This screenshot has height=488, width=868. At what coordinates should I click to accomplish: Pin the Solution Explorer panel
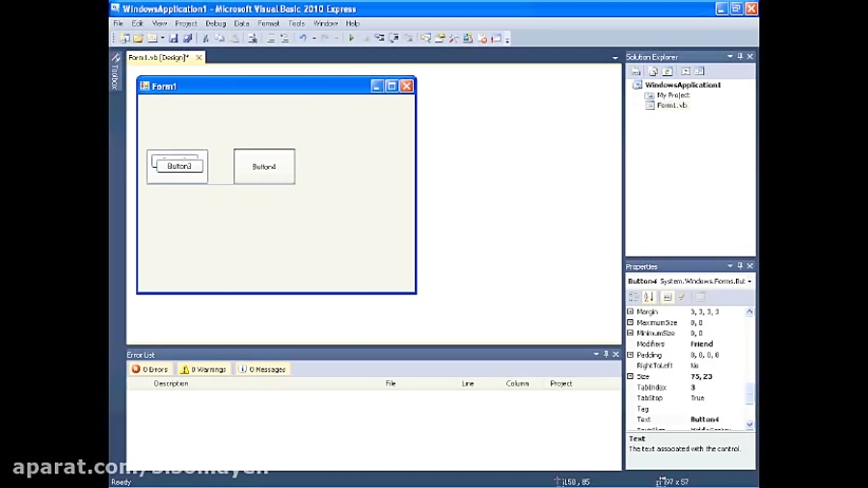pos(740,57)
